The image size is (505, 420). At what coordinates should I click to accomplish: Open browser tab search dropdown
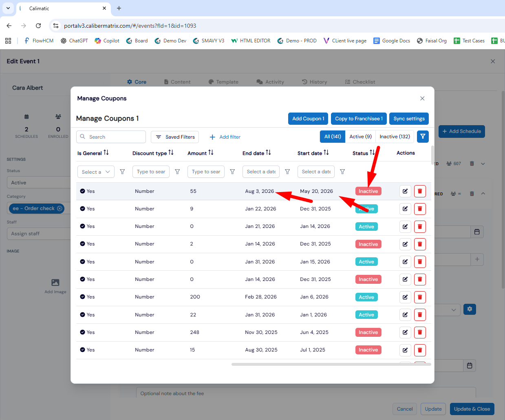click(x=8, y=8)
